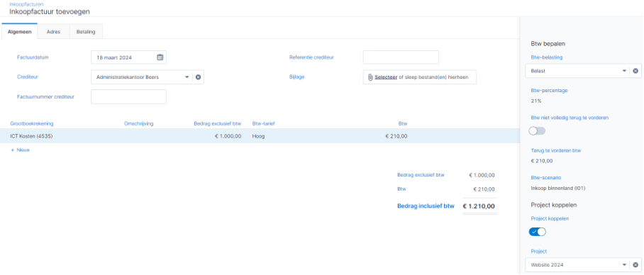Viewport: 644px width, 275px height.
Task: Focus the Factuurnummer crediteur input field
Action: [128, 97]
